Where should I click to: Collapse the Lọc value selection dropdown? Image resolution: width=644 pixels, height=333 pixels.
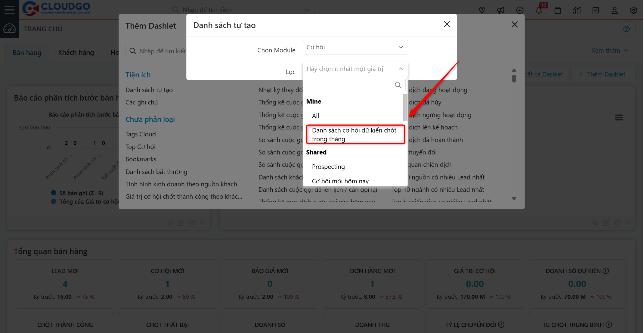(401, 69)
